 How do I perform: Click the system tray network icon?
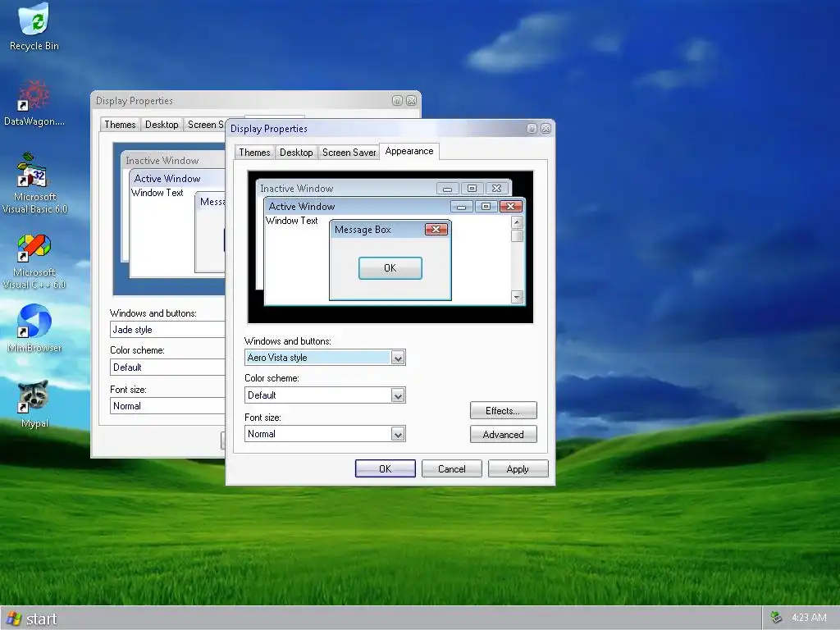pyautogui.click(x=776, y=618)
